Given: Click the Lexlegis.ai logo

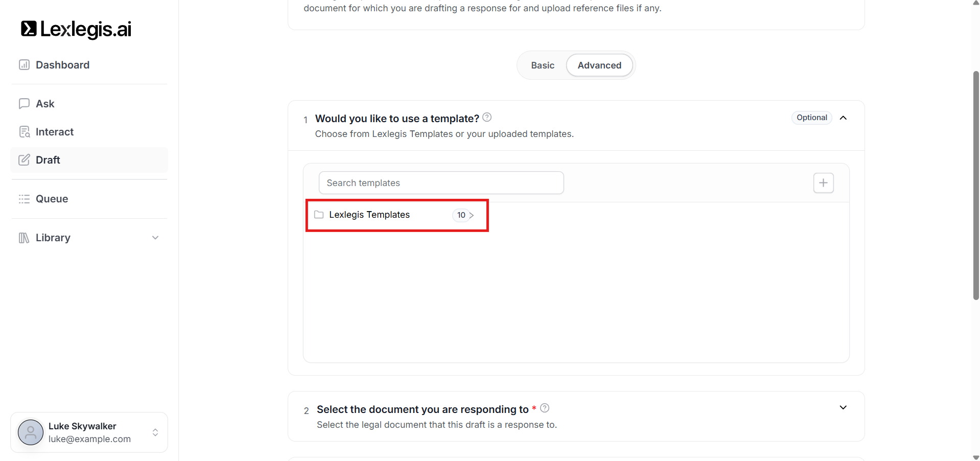Looking at the screenshot, I should [76, 29].
